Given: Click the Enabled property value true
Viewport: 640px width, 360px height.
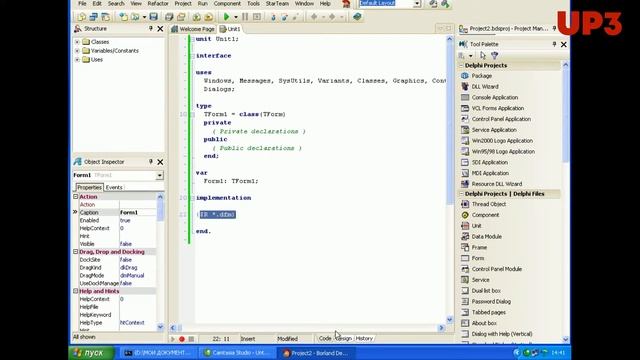Looking at the screenshot, I should click(x=138, y=220).
